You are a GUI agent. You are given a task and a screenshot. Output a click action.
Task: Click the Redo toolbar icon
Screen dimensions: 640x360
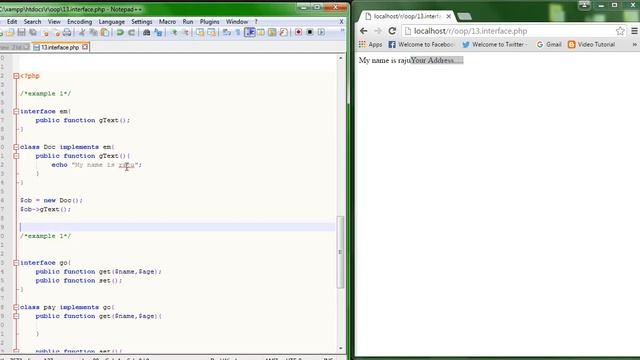(131, 32)
